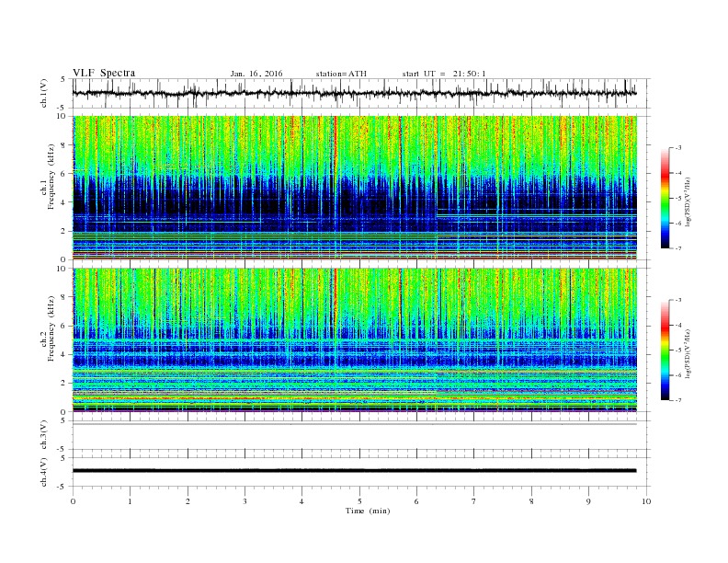
Task: Click the ch.4 thick black waveform trace
Action: pos(354,471)
